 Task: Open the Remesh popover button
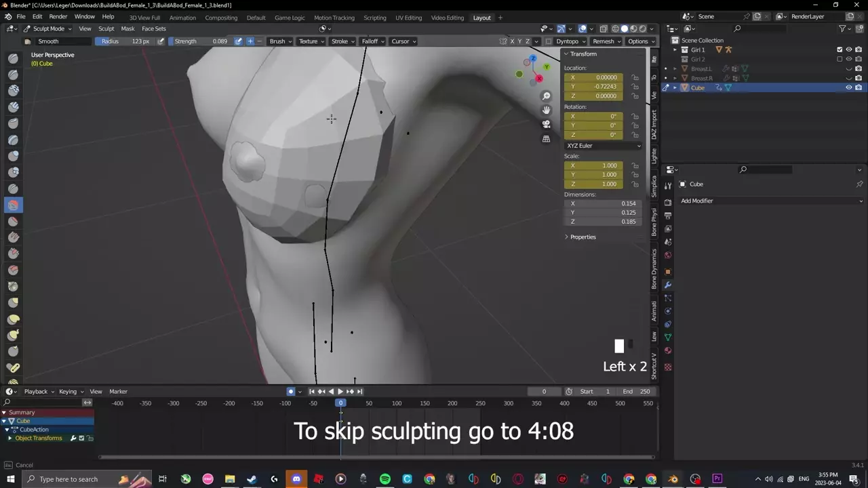coord(606,41)
